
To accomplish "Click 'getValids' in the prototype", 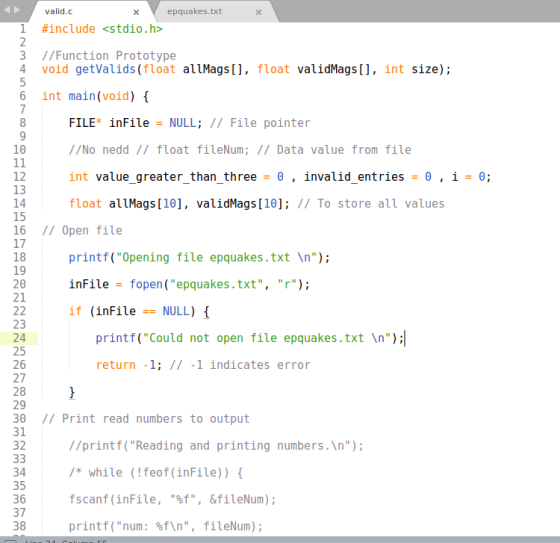I will [x=106, y=69].
